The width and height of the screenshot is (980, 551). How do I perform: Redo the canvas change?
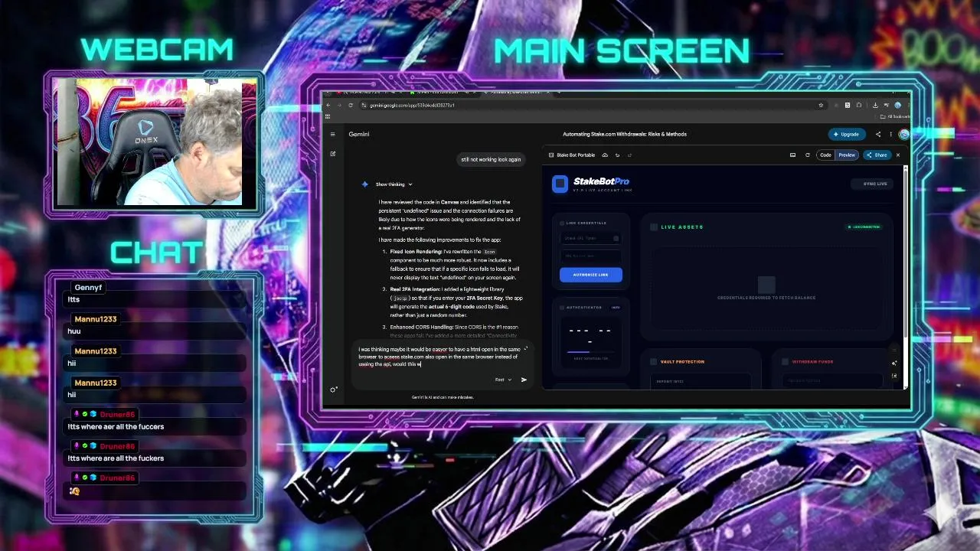629,155
